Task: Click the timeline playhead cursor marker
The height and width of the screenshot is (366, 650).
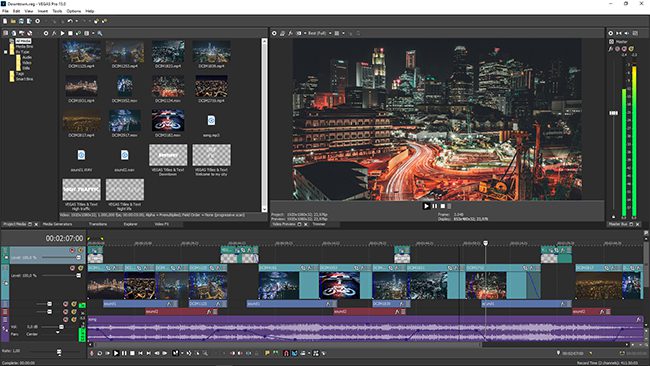Action: click(485, 243)
